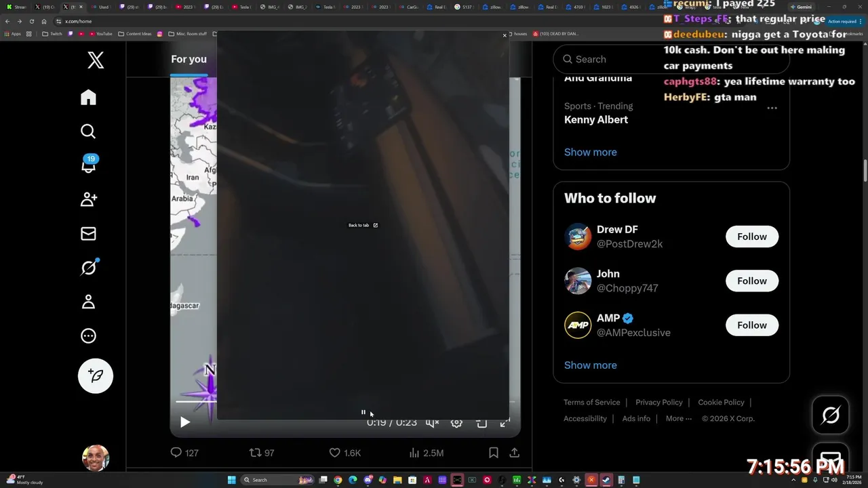
Task: Open weather widget showing Mostly cloudy
Action: click(x=24, y=480)
